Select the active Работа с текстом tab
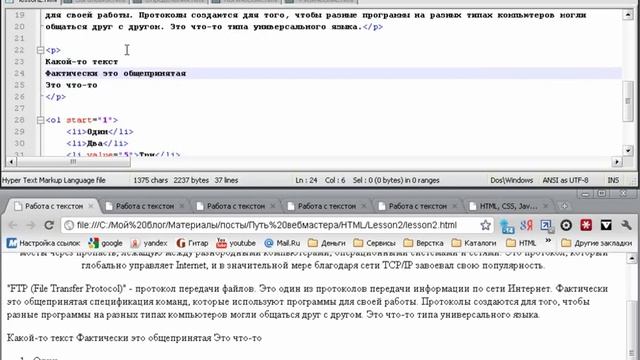 pyautogui.click(x=54, y=206)
